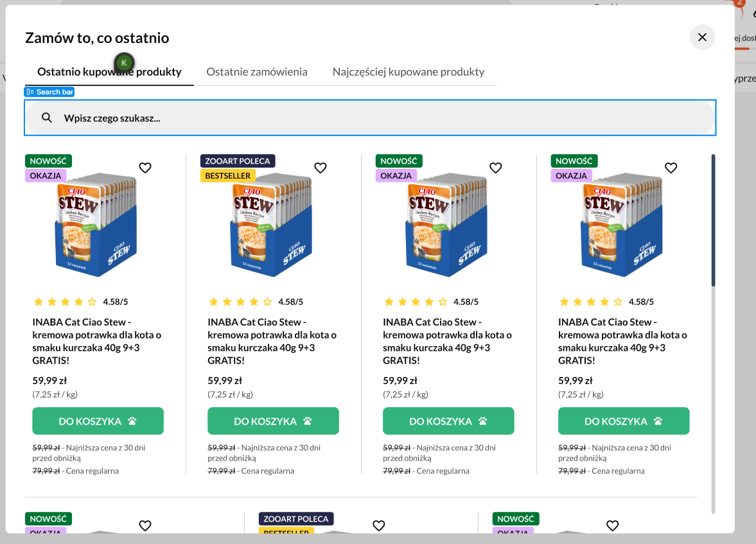Close the reorder dialog
Viewport: 756px width, 544px height.
click(x=702, y=37)
